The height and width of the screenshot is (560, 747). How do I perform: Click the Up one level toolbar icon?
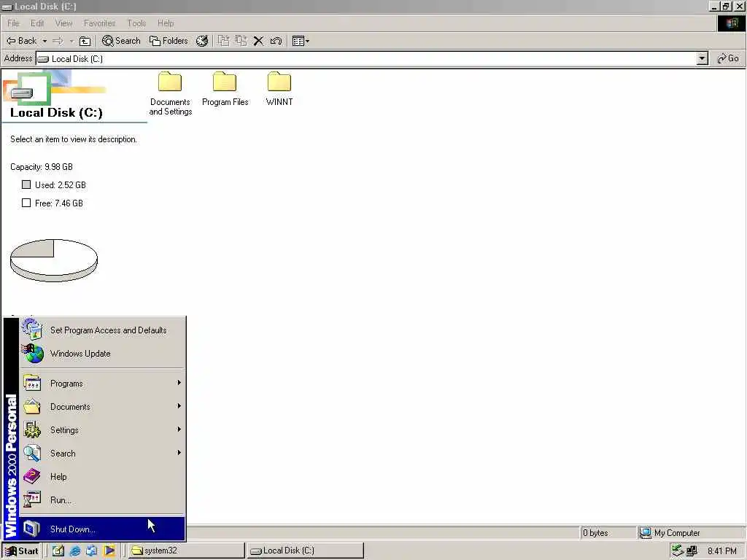[85, 41]
